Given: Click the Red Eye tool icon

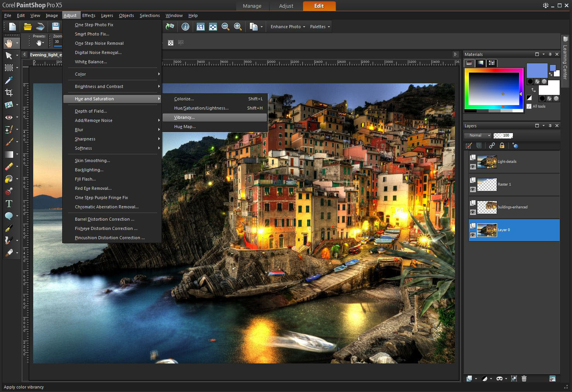Looking at the screenshot, I should pos(8,117).
